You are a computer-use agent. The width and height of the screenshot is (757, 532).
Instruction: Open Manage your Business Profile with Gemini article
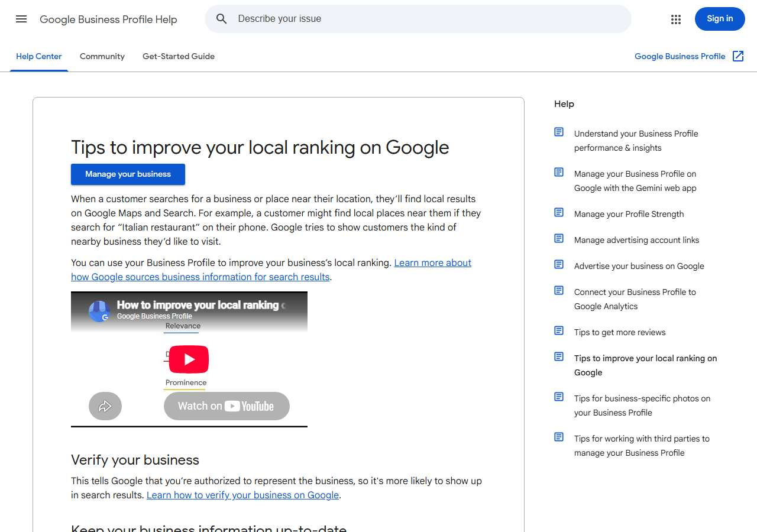coord(635,181)
